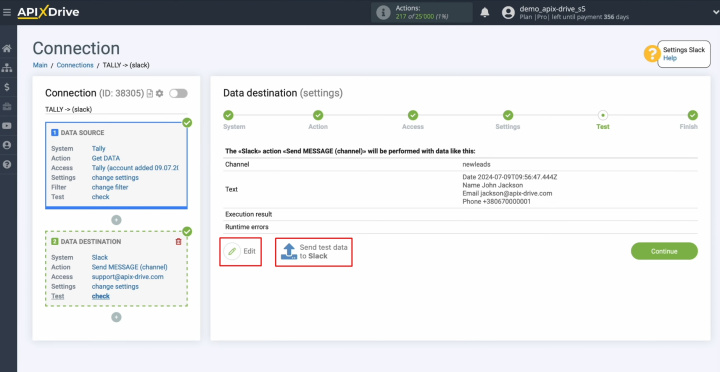The height and width of the screenshot is (372, 720).
Task: Click the Actions 217 of 25'000 counter
Action: pos(421,12)
